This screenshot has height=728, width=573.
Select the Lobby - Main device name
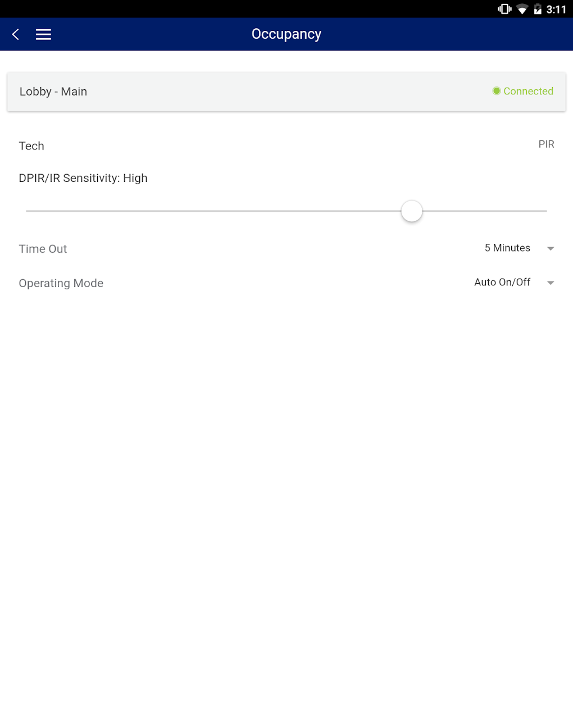[x=53, y=92]
